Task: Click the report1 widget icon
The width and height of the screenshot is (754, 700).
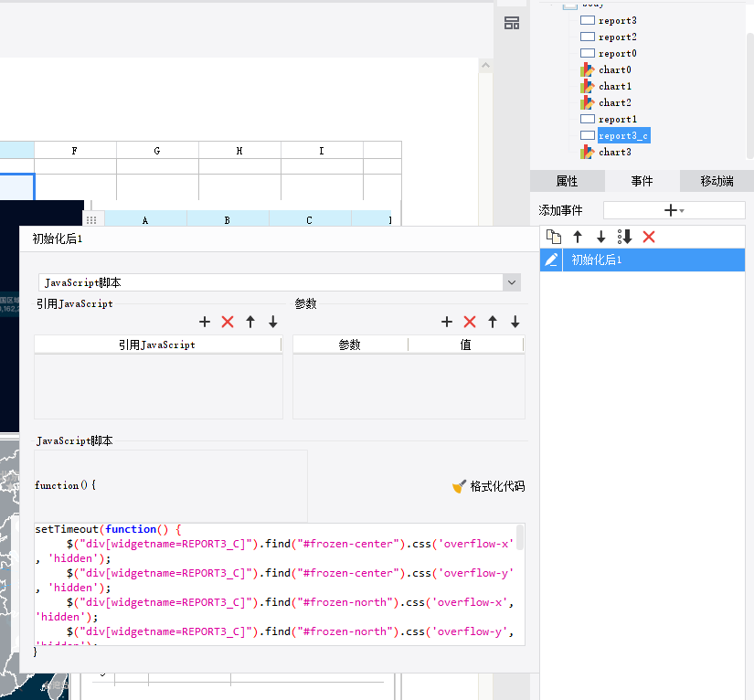Action: 587,119
